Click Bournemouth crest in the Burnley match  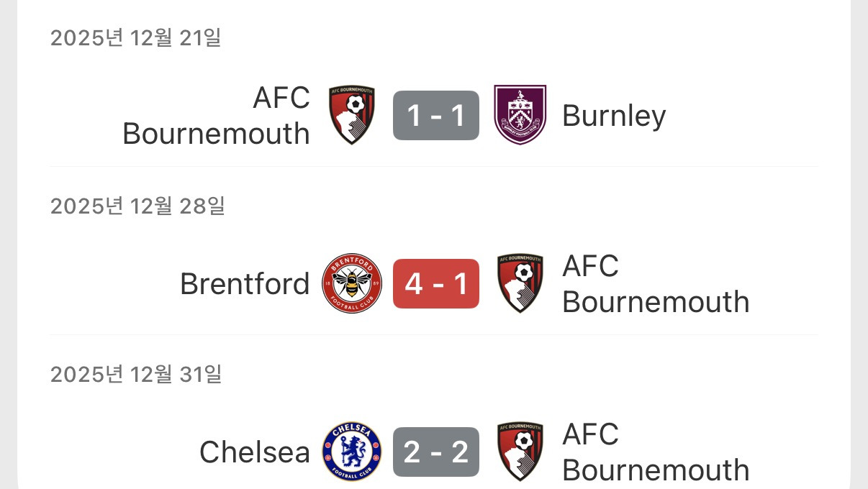coord(352,115)
